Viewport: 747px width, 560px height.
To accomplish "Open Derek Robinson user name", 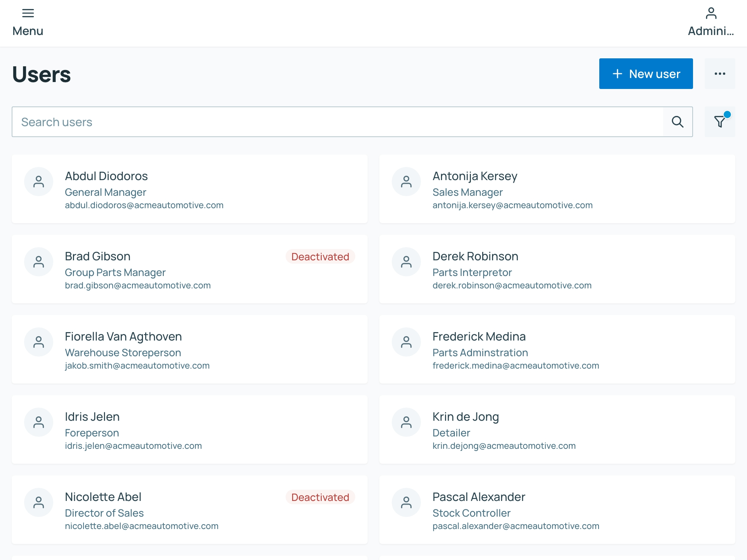I will (x=475, y=256).
